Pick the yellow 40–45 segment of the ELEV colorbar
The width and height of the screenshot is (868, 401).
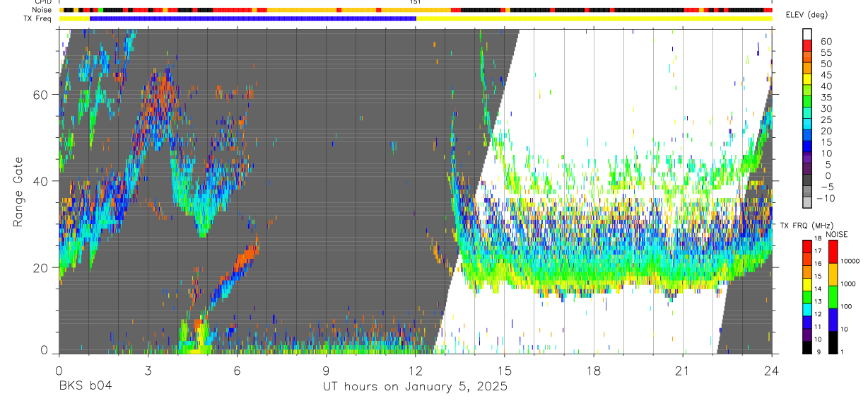point(807,79)
